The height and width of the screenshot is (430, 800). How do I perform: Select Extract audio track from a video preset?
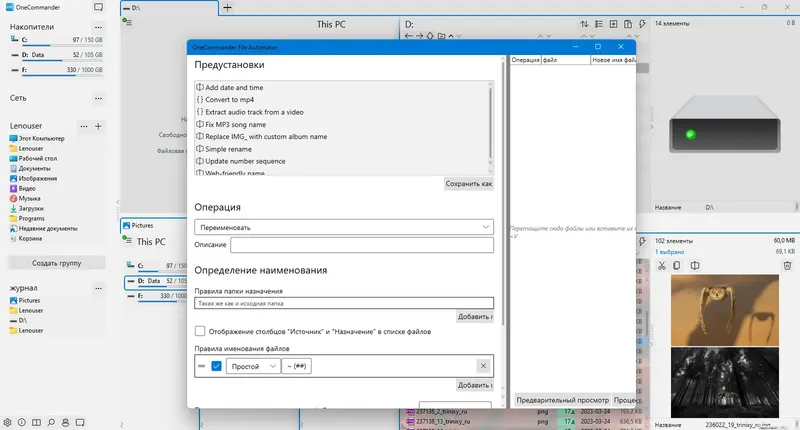click(x=254, y=112)
